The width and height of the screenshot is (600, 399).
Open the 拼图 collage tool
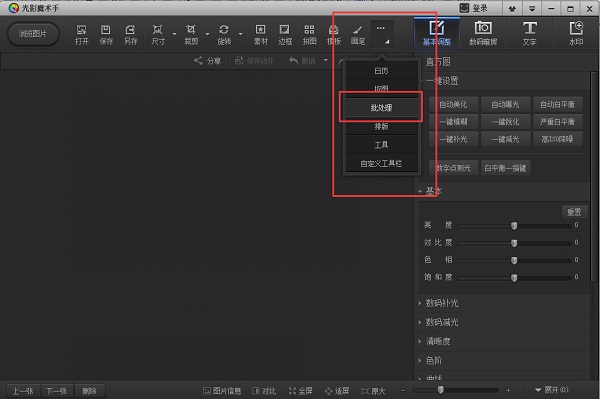click(309, 34)
